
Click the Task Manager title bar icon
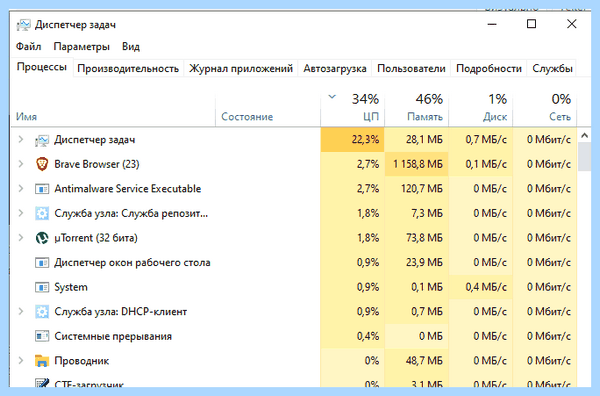point(23,25)
